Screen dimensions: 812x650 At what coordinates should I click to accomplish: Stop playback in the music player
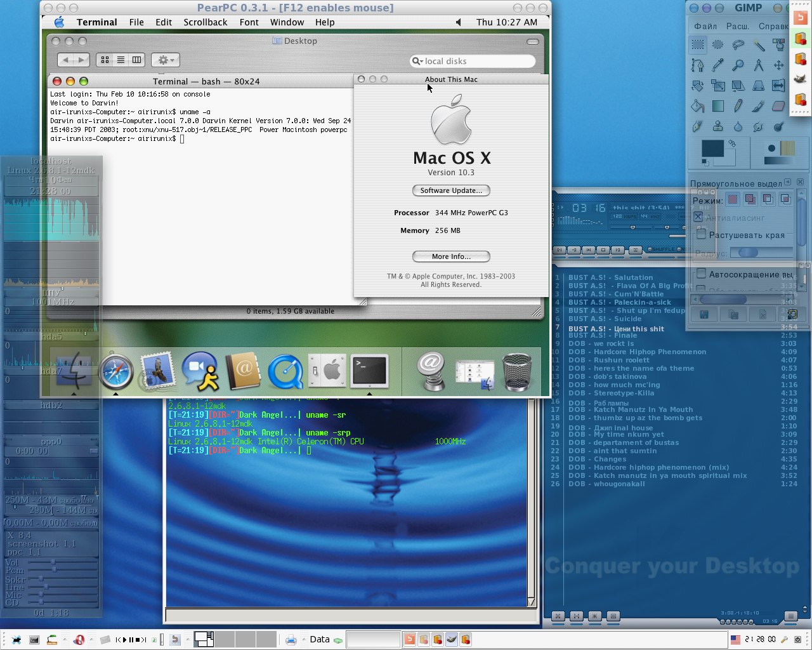coord(603,249)
